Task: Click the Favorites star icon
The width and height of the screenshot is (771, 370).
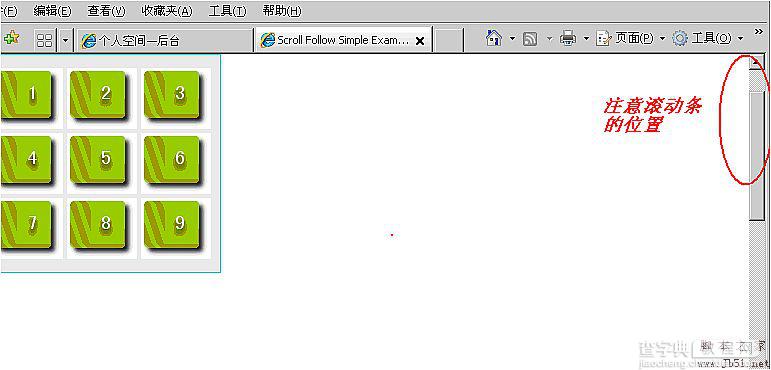Action: click(11, 38)
